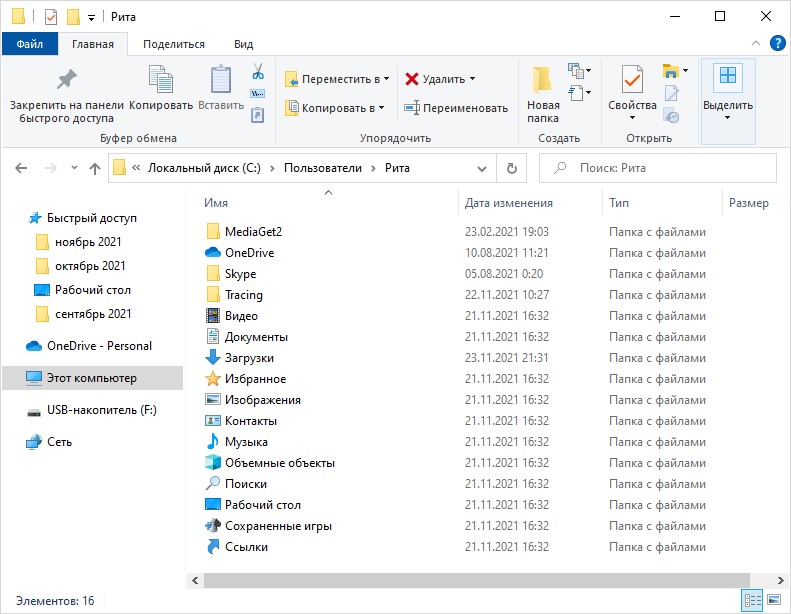The height and width of the screenshot is (614, 791).
Task: Click the back arrow navigation icon
Action: (21, 168)
